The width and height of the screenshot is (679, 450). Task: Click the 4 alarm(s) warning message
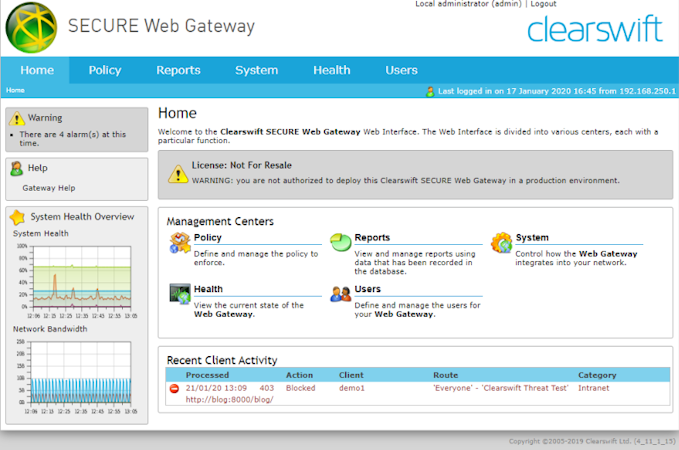pyautogui.click(x=72, y=139)
